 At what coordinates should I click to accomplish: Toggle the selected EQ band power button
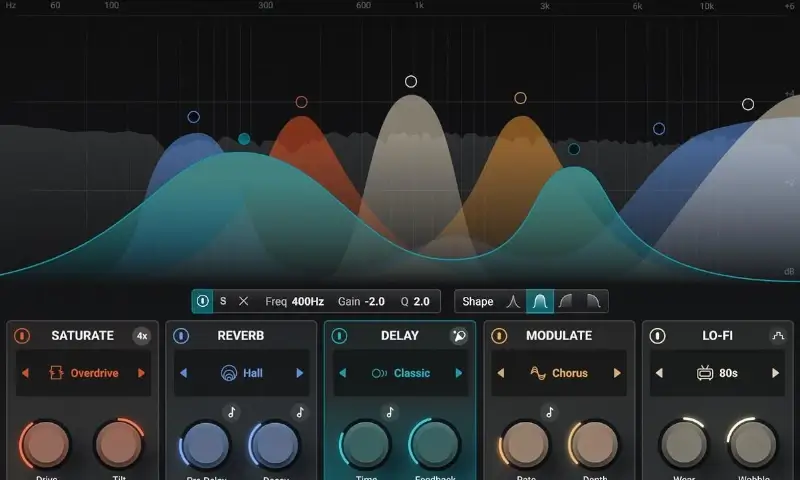(x=203, y=301)
